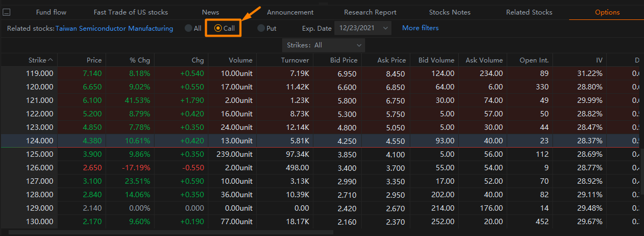Click the 7.140 price cell
This screenshot has height=236, width=644.
tap(92, 74)
